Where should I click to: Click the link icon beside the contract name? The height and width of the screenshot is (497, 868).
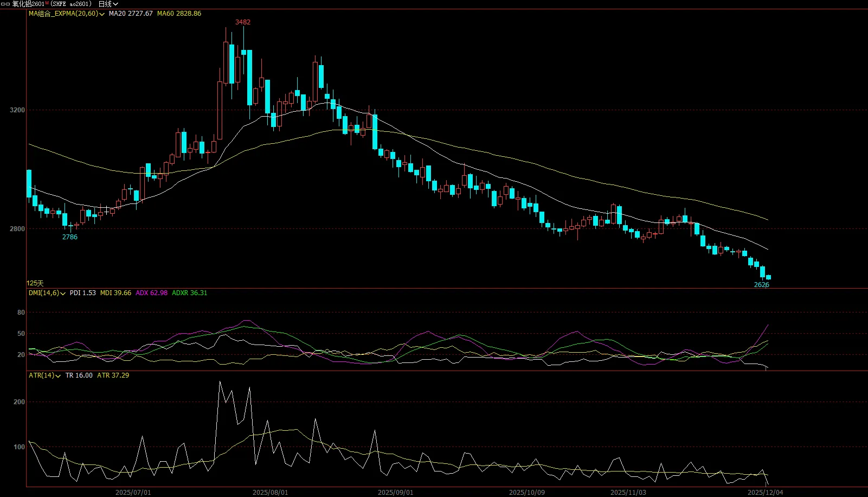(5, 4)
